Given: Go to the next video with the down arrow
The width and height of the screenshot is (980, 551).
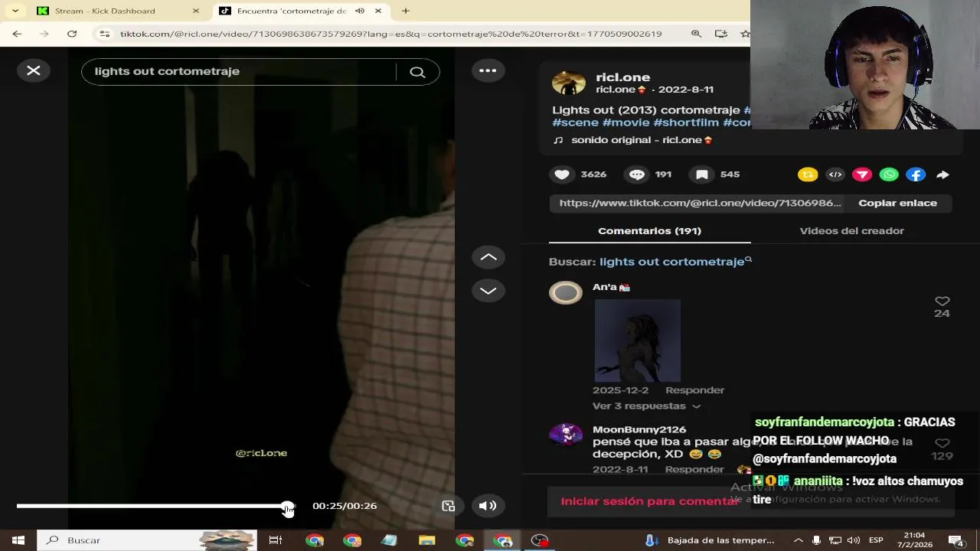Looking at the screenshot, I should pos(488,291).
